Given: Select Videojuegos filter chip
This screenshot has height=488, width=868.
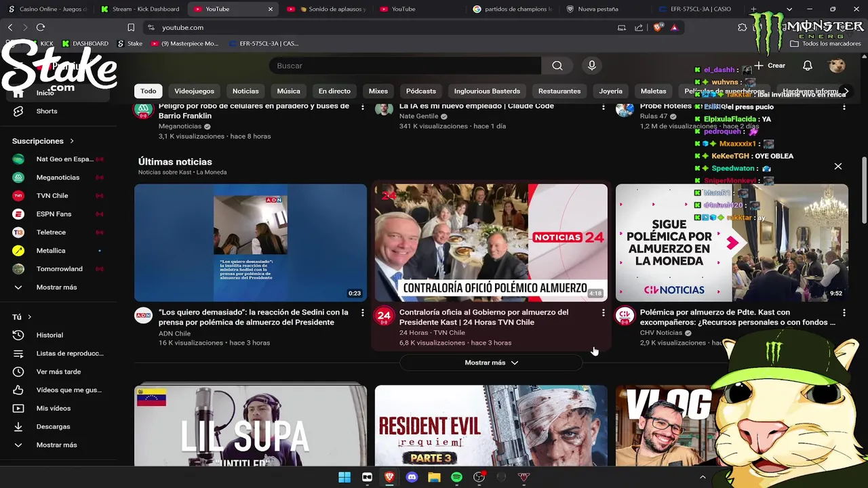Looking at the screenshot, I should click(x=194, y=91).
